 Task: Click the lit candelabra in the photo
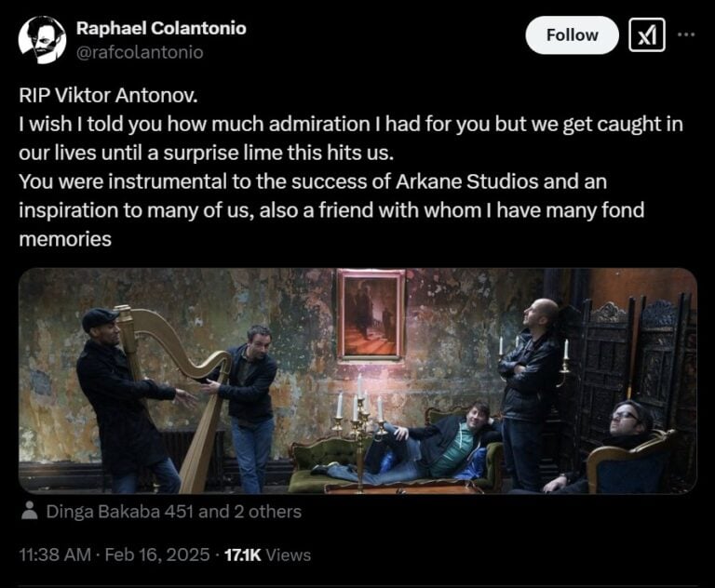(x=359, y=417)
